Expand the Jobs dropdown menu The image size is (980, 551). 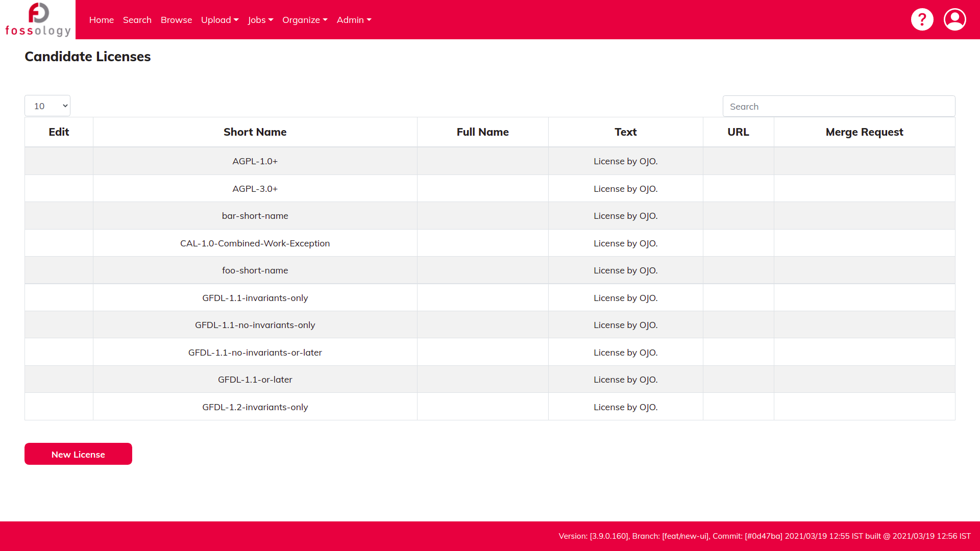(261, 20)
